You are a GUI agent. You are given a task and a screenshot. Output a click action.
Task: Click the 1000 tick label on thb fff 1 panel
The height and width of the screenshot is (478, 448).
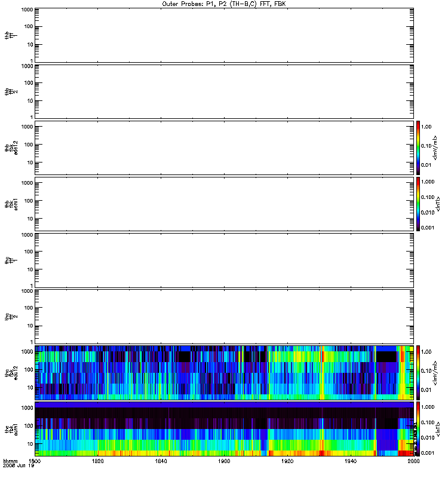(27, 10)
